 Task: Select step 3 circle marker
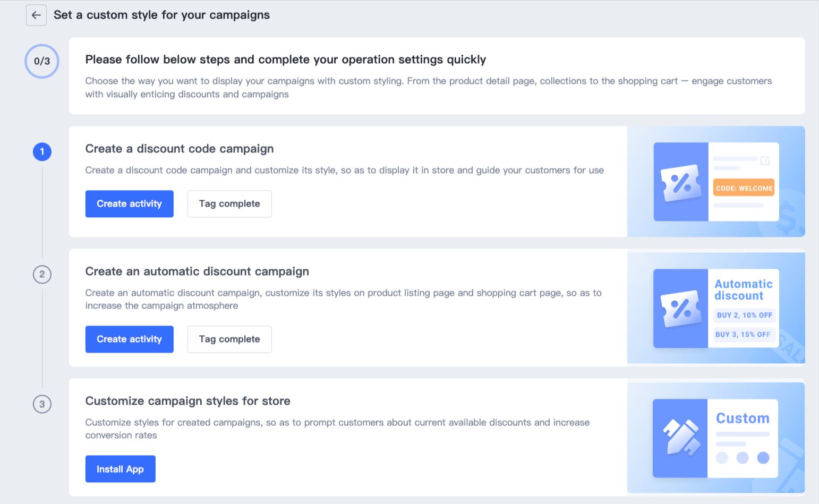pyautogui.click(x=42, y=404)
